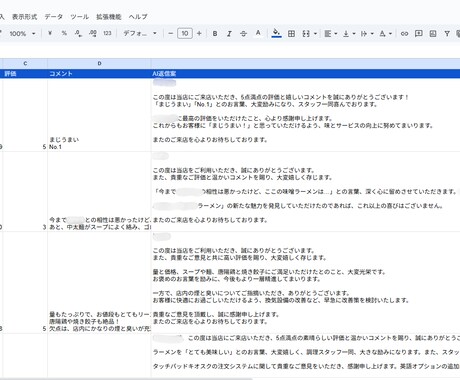Select the comment cell containing まじうまい No.1
Screen dimensions: 460x380
pos(99,115)
